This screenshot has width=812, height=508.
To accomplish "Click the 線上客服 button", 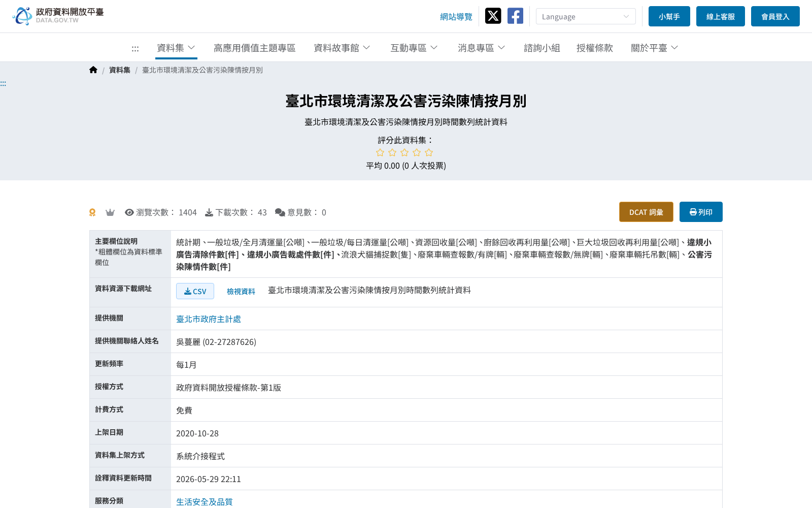I will tap(721, 16).
